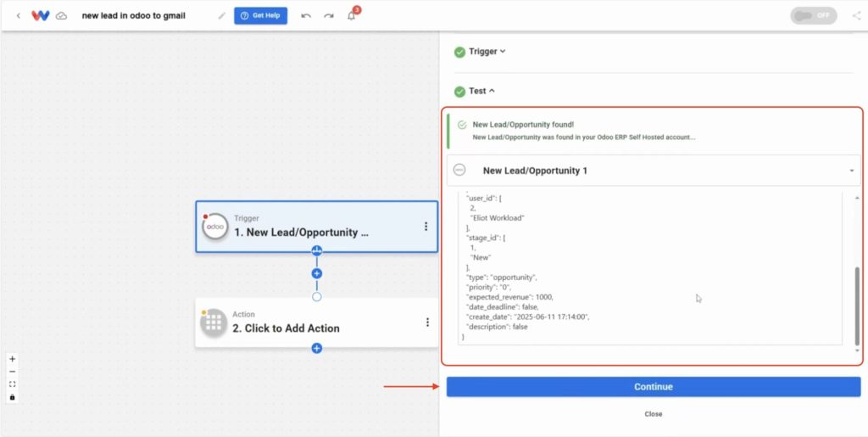
Task: Check the cloud save status icon
Action: (x=61, y=16)
